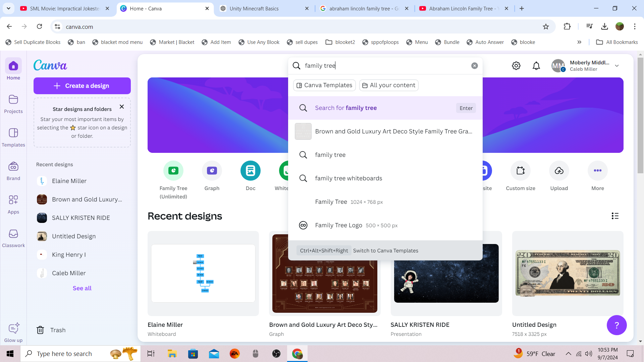Select the family tree whiteboards suggestion
644x362 pixels.
348,178
